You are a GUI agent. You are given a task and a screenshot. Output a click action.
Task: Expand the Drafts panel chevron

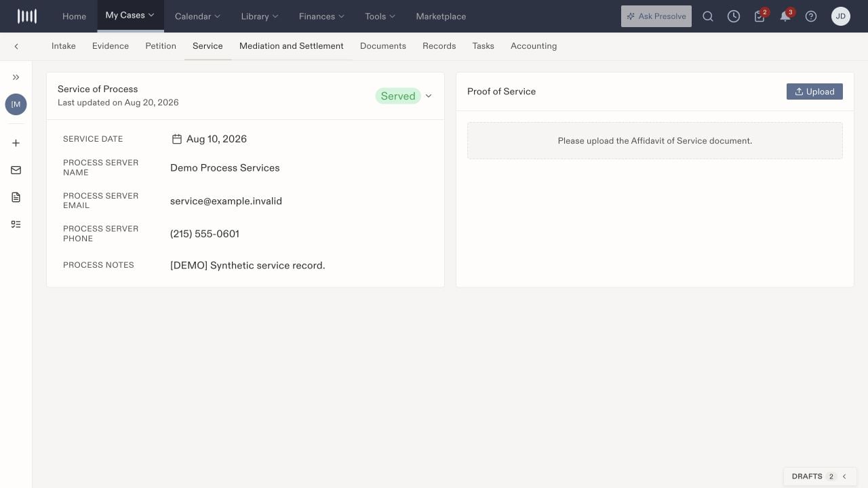tap(844, 476)
